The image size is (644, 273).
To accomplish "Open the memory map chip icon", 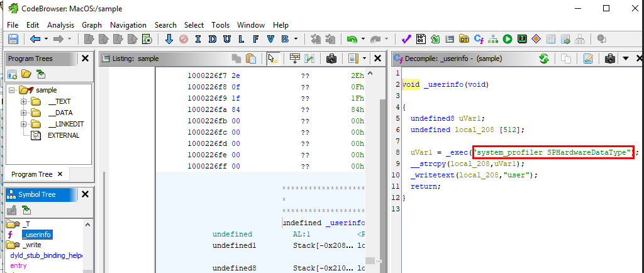I will (522, 40).
